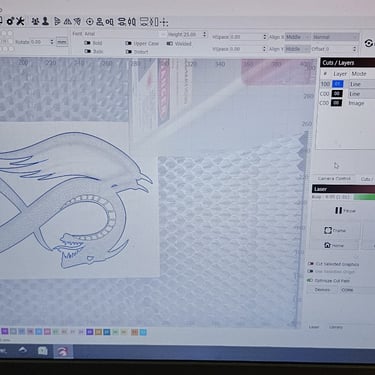Switch to Library tab
The width and height of the screenshot is (375, 375).
[336, 327]
